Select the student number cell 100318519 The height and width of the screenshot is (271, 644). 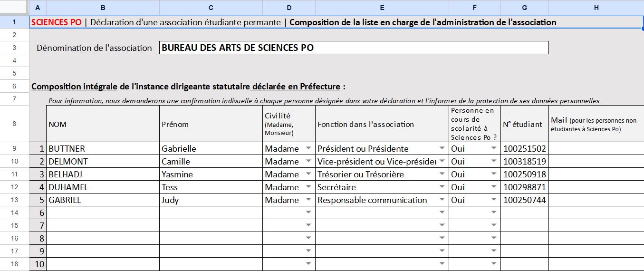[x=524, y=161]
